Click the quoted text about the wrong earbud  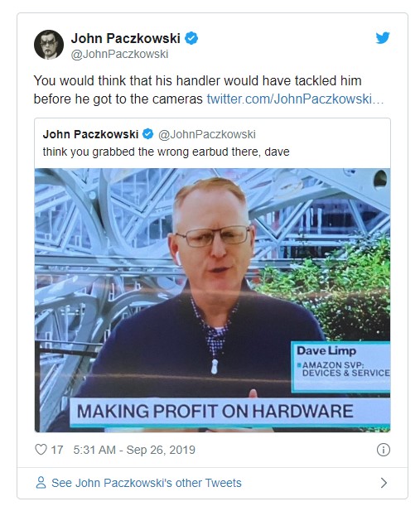point(166,152)
